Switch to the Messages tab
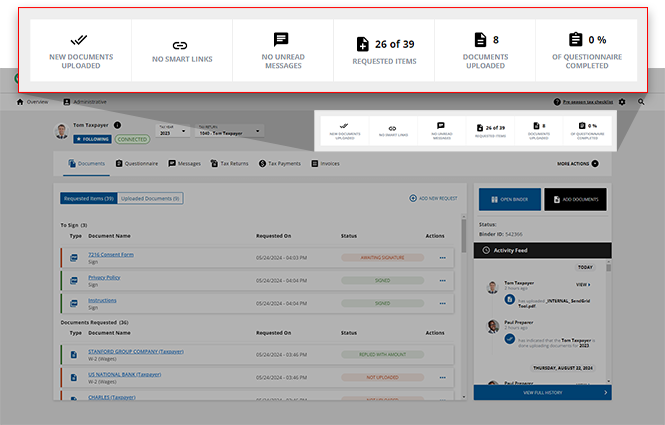This screenshot has height=425, width=665. point(184,164)
